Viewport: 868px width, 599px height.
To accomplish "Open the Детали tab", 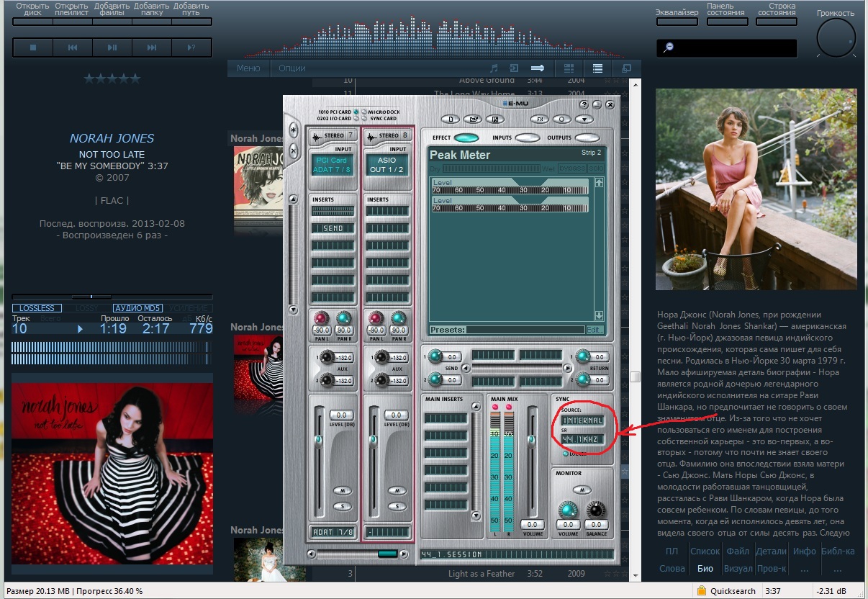I will tap(771, 551).
